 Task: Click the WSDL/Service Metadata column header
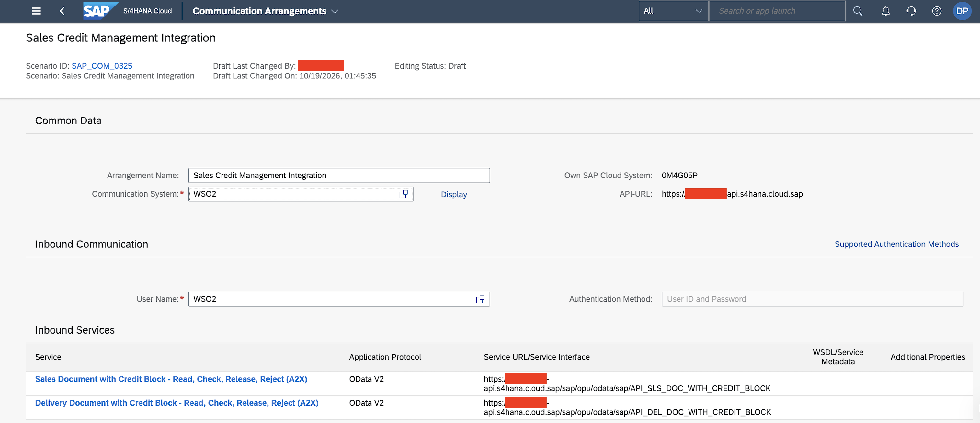[x=838, y=357]
